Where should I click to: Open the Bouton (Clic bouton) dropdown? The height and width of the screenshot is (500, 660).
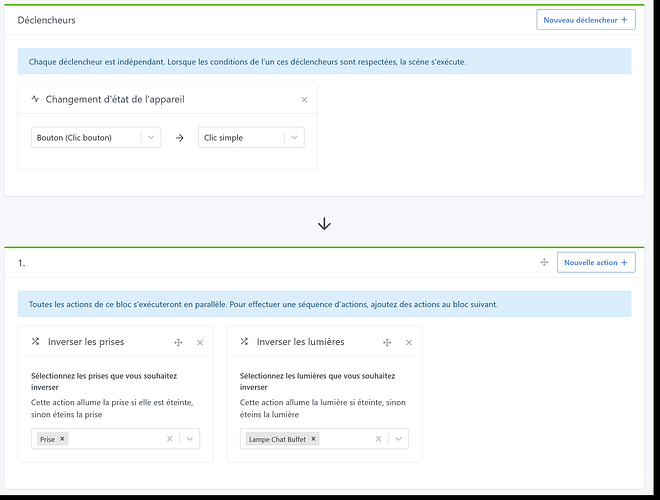[150, 138]
